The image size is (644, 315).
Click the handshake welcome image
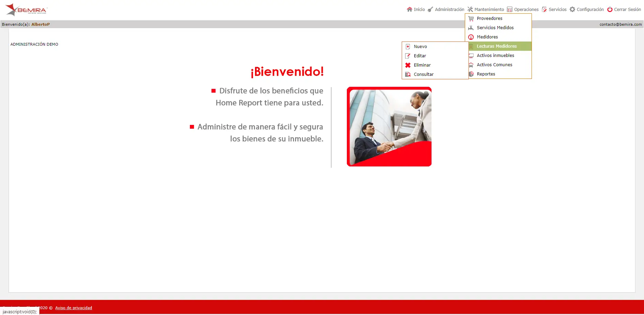tap(389, 127)
